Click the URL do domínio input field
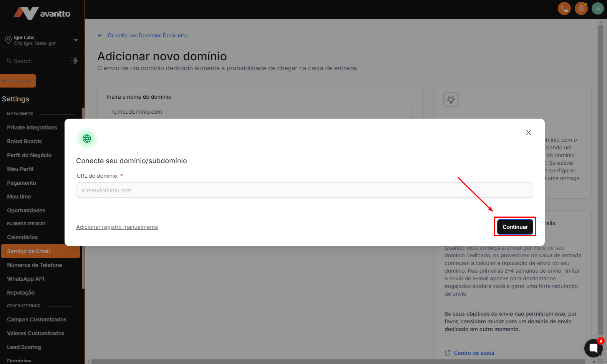The width and height of the screenshot is (607, 364). 305,190
